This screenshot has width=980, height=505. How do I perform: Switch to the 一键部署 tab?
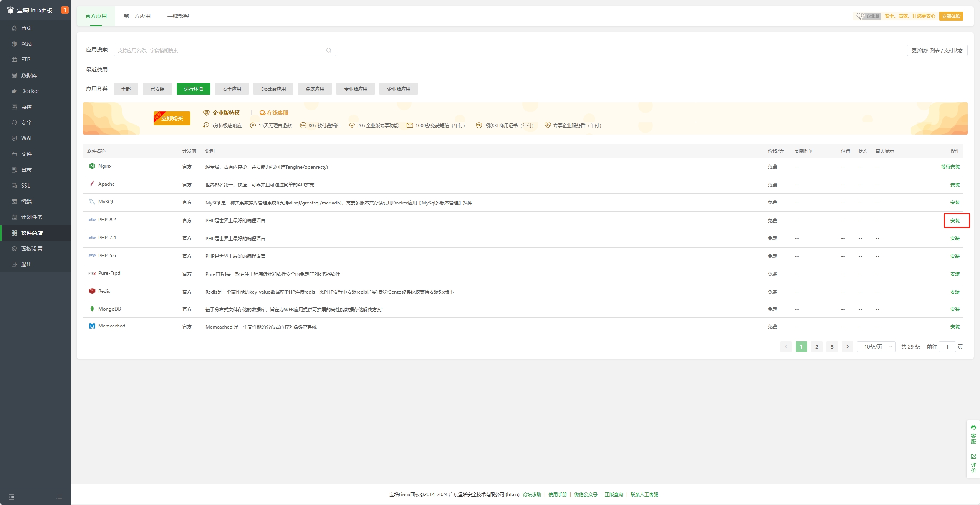click(x=178, y=16)
